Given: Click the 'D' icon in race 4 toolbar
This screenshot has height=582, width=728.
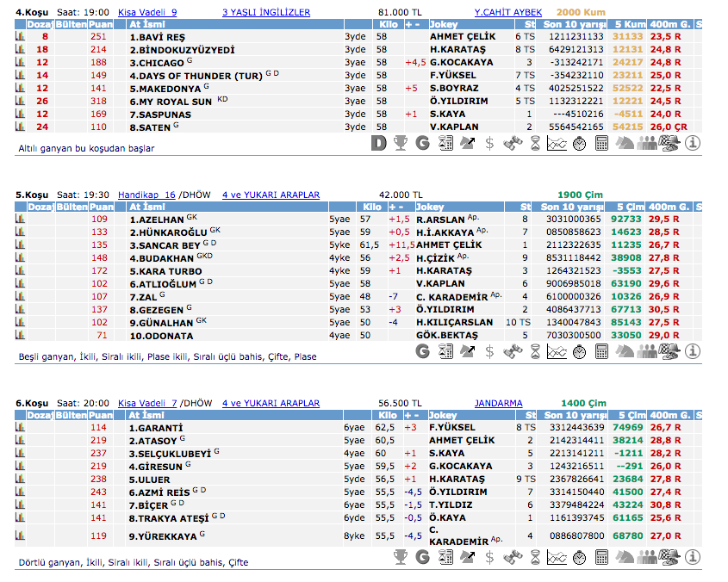Looking at the screenshot, I should click(x=379, y=143).
